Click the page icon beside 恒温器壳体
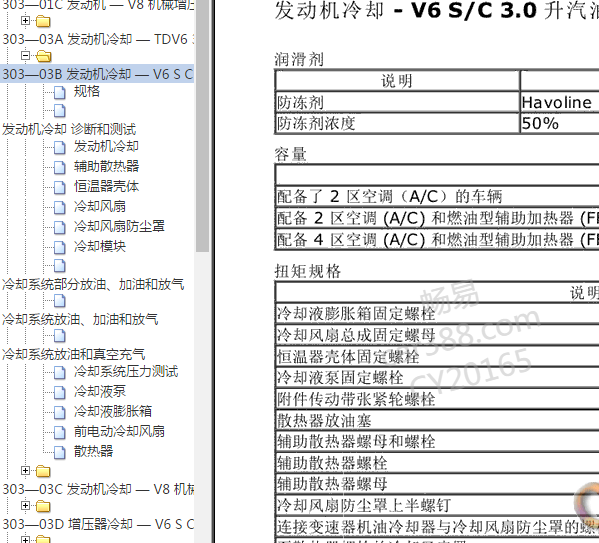The height and width of the screenshot is (543, 599). click(x=60, y=187)
